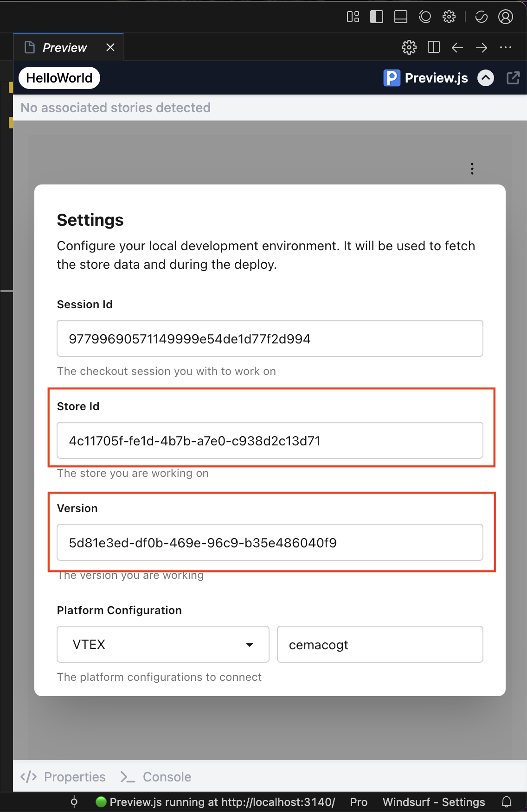Edit the Version input field
527x812 pixels.
pos(270,542)
